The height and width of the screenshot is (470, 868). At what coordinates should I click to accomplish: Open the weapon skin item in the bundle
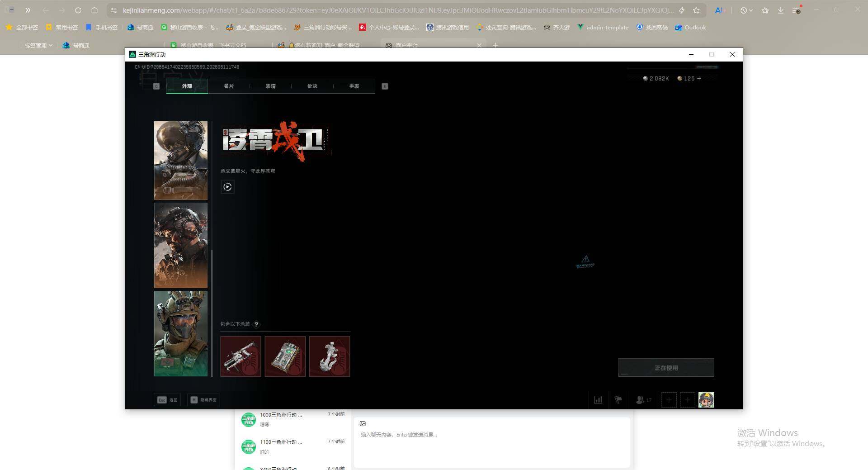point(241,356)
